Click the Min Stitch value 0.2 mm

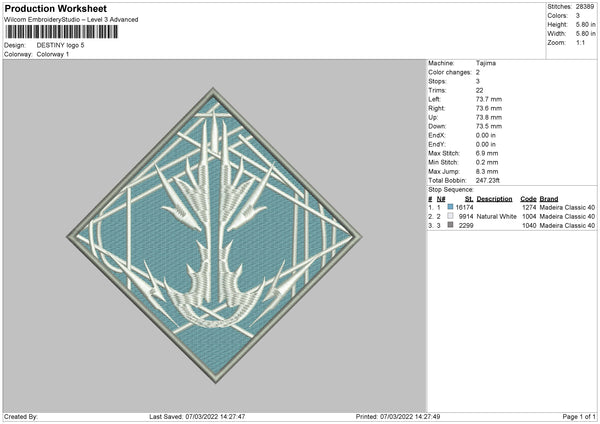click(487, 163)
